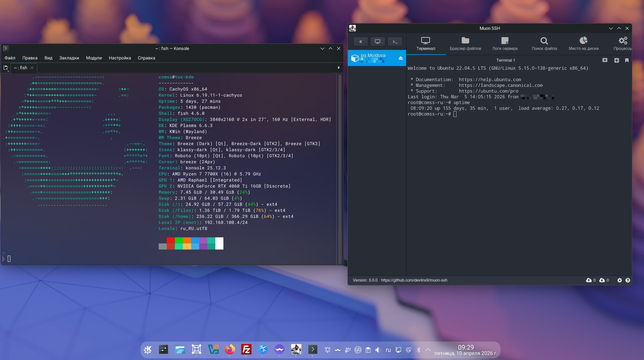Click the muon-ssh GitHub link

[x=414, y=280]
